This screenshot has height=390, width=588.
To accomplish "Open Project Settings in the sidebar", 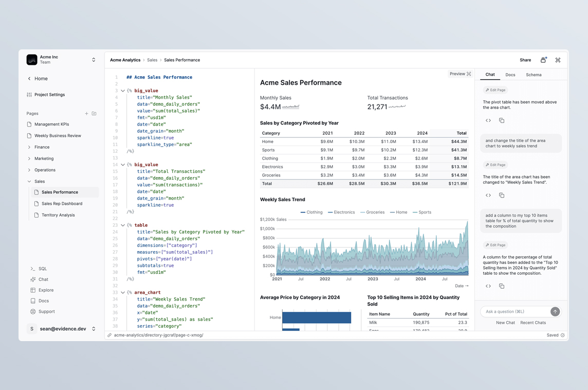I will click(x=49, y=95).
